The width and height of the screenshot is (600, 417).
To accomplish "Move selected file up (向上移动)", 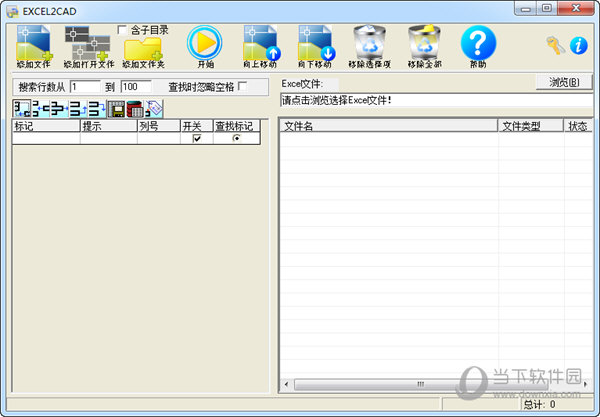I will click(x=261, y=46).
